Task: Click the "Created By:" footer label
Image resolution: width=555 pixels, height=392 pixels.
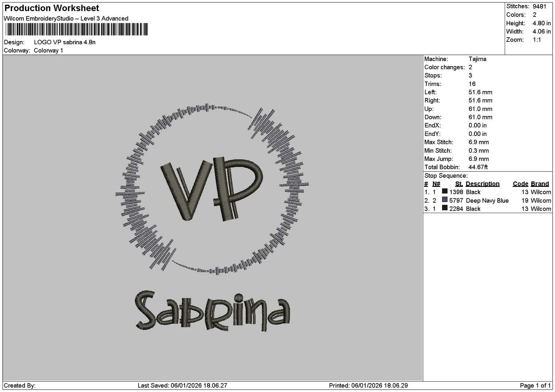Action: point(20,385)
